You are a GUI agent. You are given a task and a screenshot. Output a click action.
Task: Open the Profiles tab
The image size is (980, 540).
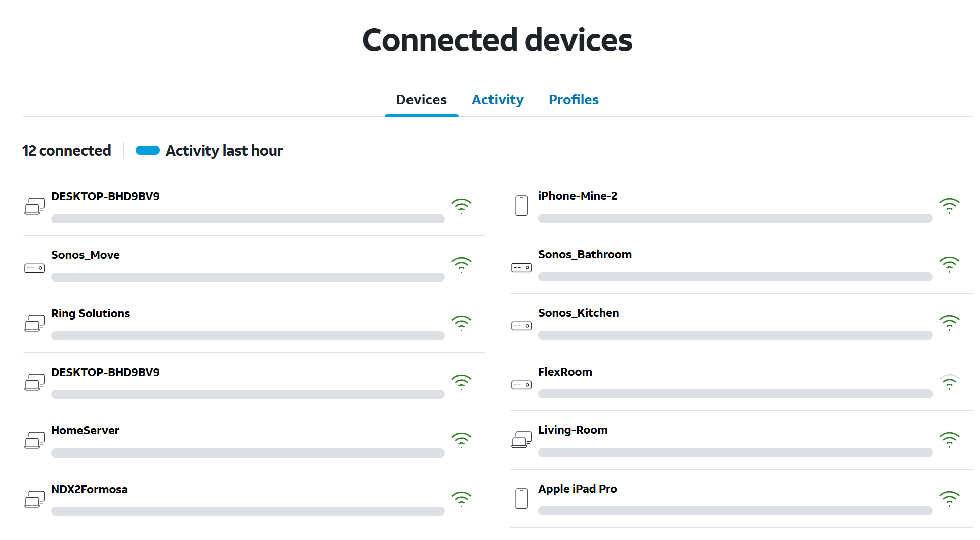pyautogui.click(x=574, y=100)
